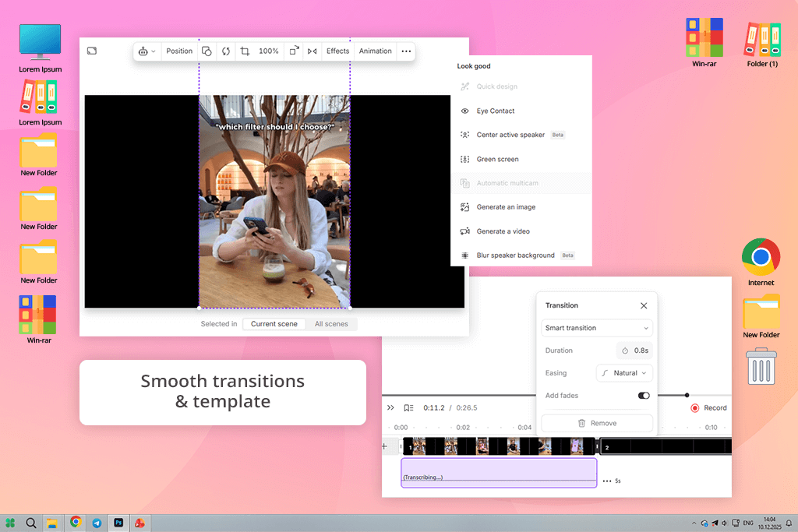Click the resize-to-fit icon in toolbar
798x532 pixels.
[x=294, y=51]
